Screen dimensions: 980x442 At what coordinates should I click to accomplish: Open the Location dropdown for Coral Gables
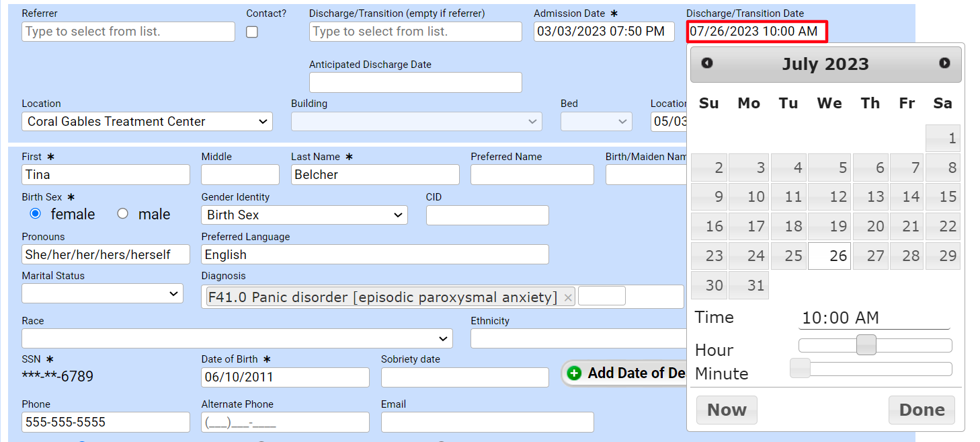[147, 122]
